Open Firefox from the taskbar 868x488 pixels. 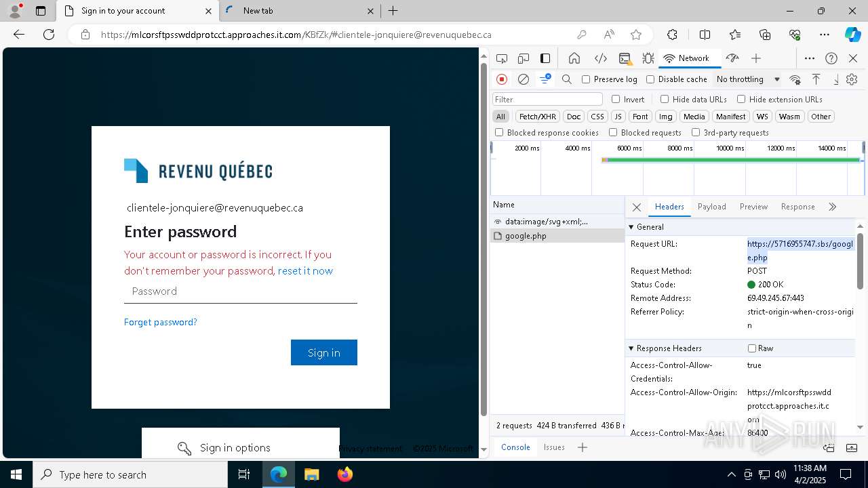pyautogui.click(x=345, y=474)
